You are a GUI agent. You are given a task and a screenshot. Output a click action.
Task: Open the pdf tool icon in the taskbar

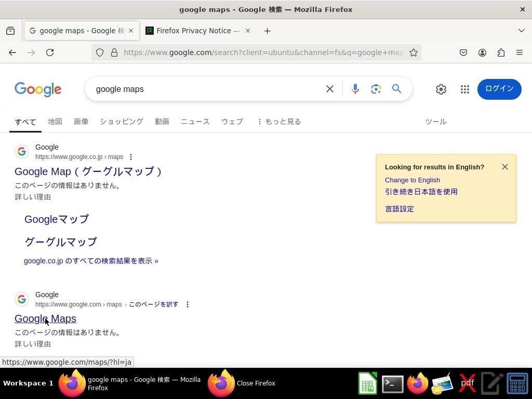[x=467, y=384]
